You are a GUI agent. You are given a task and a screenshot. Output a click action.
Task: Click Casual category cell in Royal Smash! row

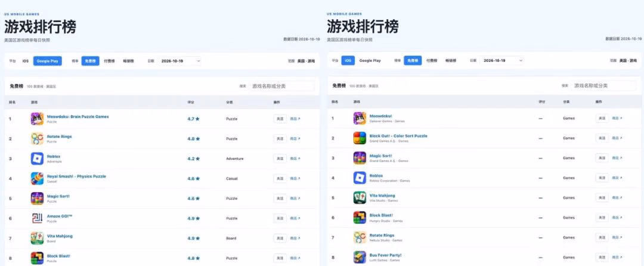tap(231, 178)
